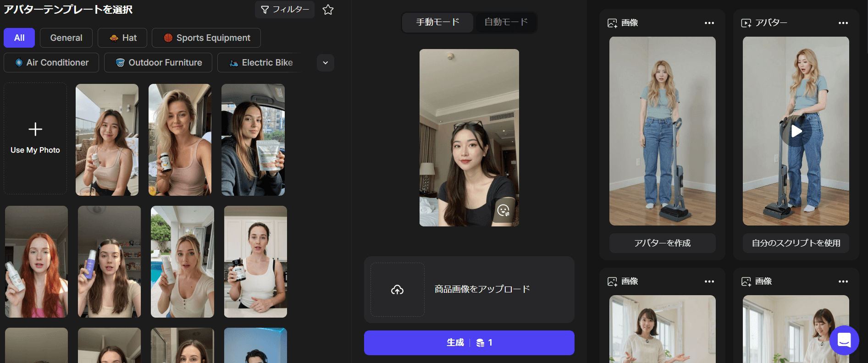
Task: Click the 自分のスクリプトを使用 button
Action: pos(796,243)
